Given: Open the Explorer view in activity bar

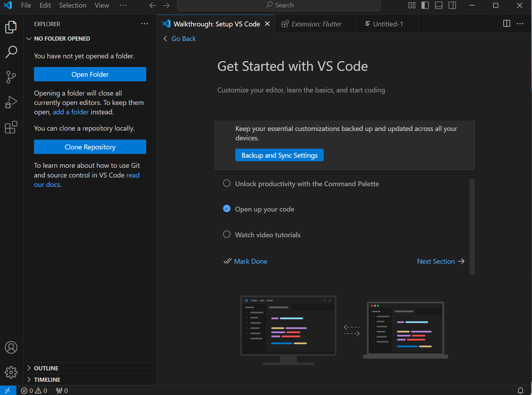Looking at the screenshot, I should 11,27.
